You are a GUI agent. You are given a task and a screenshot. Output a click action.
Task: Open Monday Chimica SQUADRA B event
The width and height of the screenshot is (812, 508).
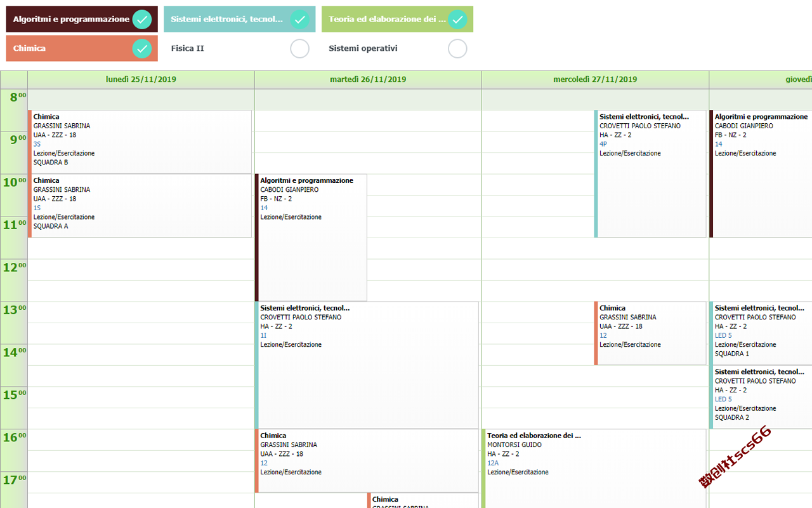[140, 142]
